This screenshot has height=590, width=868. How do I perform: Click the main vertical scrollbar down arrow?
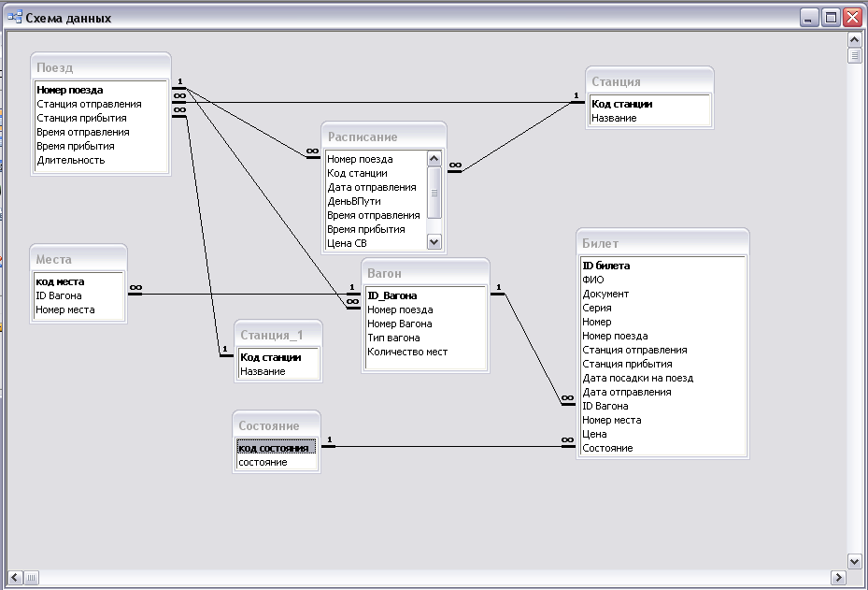[x=854, y=561]
